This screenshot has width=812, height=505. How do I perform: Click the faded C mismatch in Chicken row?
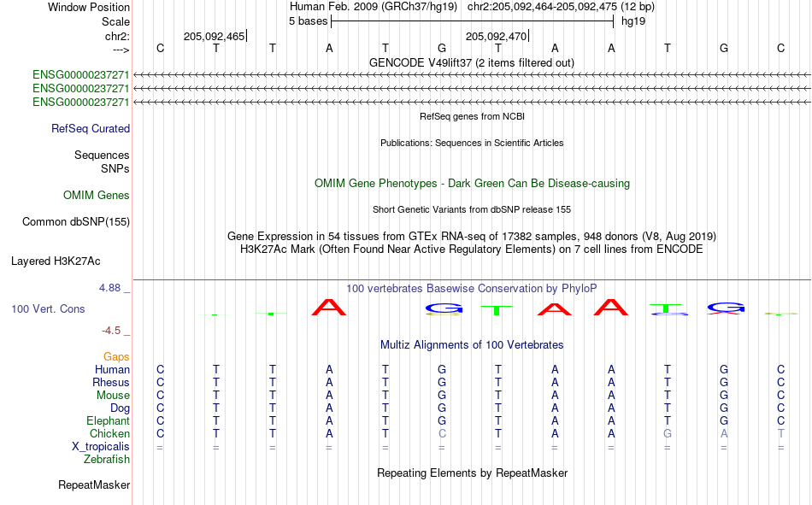(x=442, y=433)
